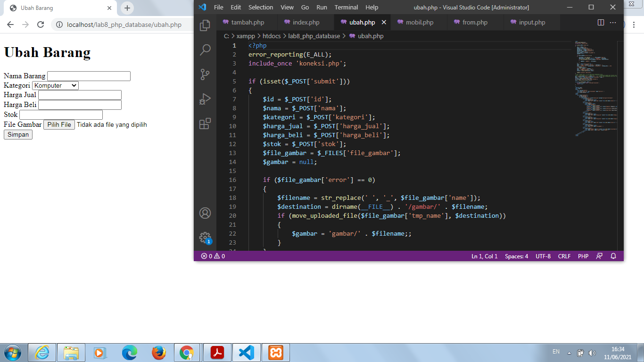Open the Run menu

[x=322, y=7]
